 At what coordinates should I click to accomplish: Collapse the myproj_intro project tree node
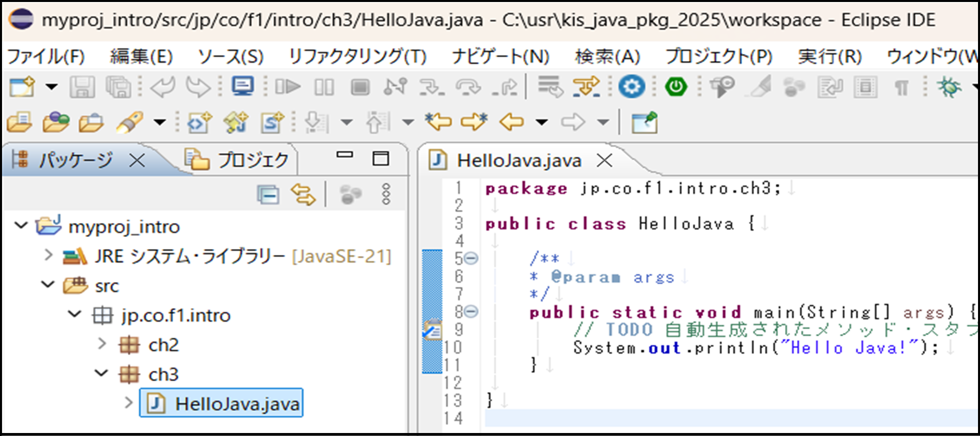coord(21,225)
